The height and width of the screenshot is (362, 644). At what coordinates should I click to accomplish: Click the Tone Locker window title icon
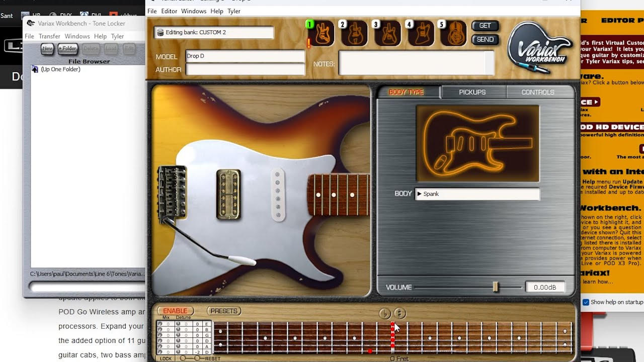31,23
